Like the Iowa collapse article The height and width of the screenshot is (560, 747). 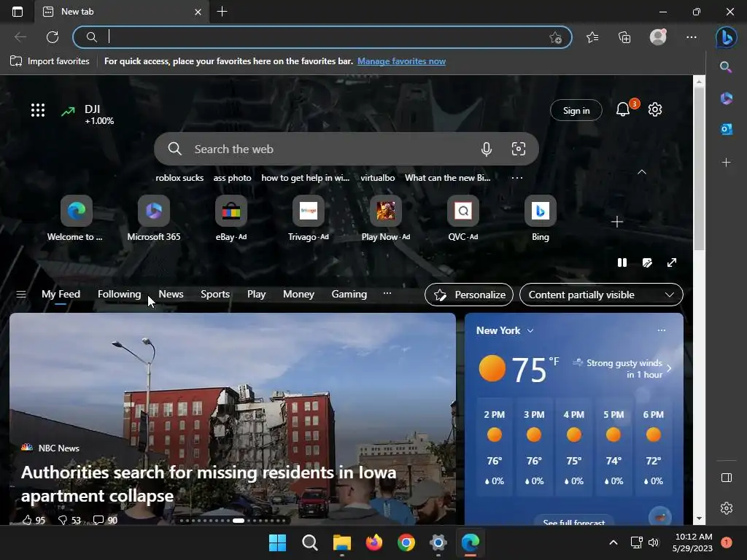34,520
